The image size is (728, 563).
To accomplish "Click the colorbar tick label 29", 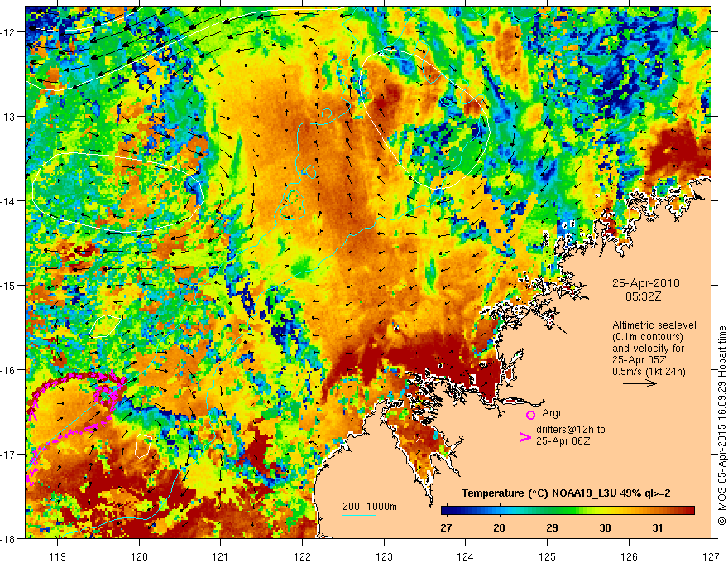I will 552,527.
